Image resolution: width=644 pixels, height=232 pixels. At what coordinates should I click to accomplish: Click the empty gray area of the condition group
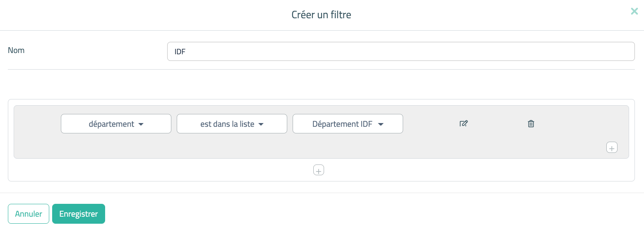(290, 147)
